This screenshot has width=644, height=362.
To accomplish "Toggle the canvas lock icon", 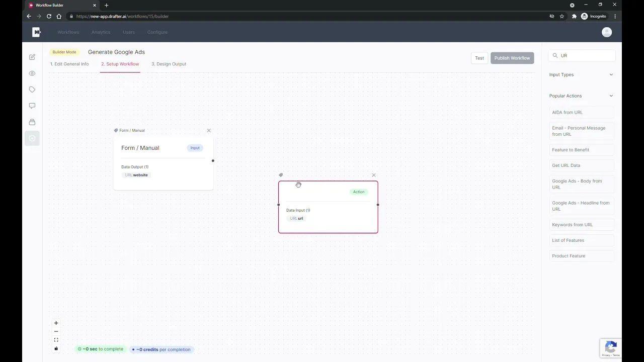I will click(56, 348).
